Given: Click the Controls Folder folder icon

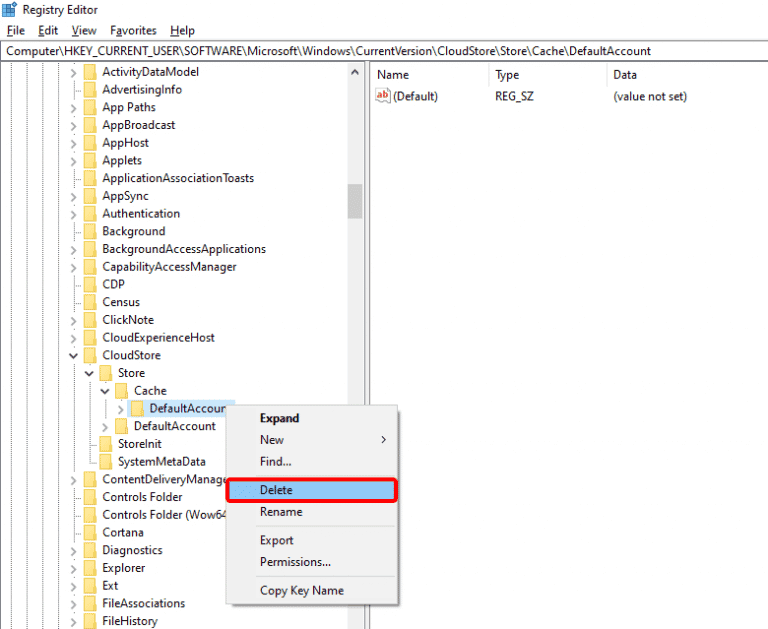Looking at the screenshot, I should click(x=90, y=497).
